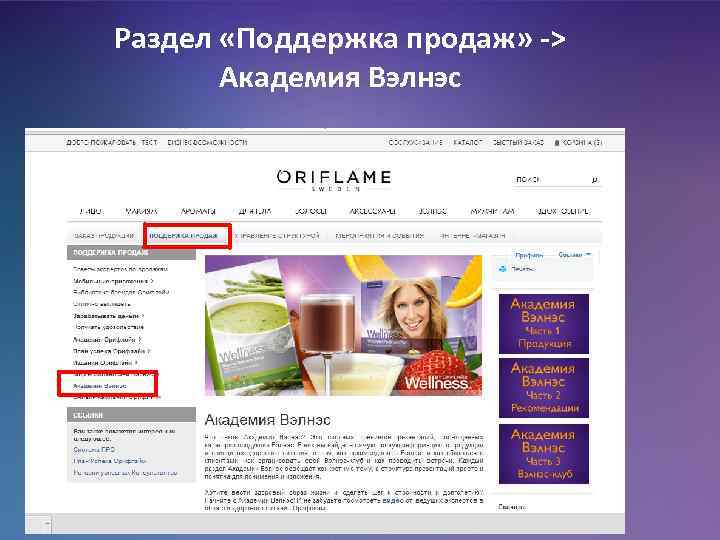Open the Вэлнэс category menu
This screenshot has height=540, width=720.
pos(432,211)
